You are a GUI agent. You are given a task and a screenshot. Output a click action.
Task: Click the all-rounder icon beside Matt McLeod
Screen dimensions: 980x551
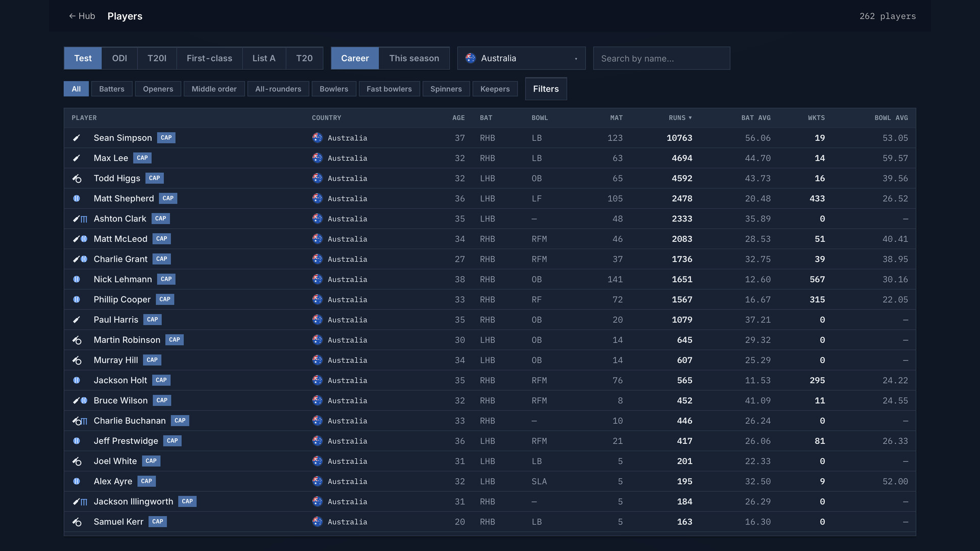tap(80, 239)
